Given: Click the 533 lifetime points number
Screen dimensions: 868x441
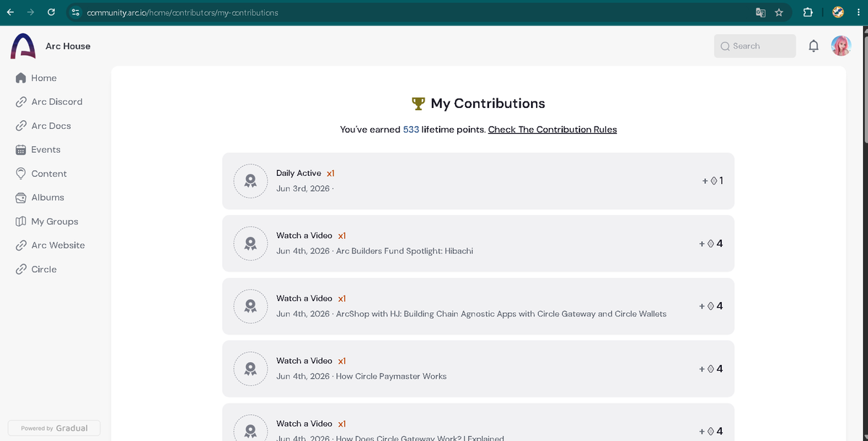Looking at the screenshot, I should coord(411,130).
